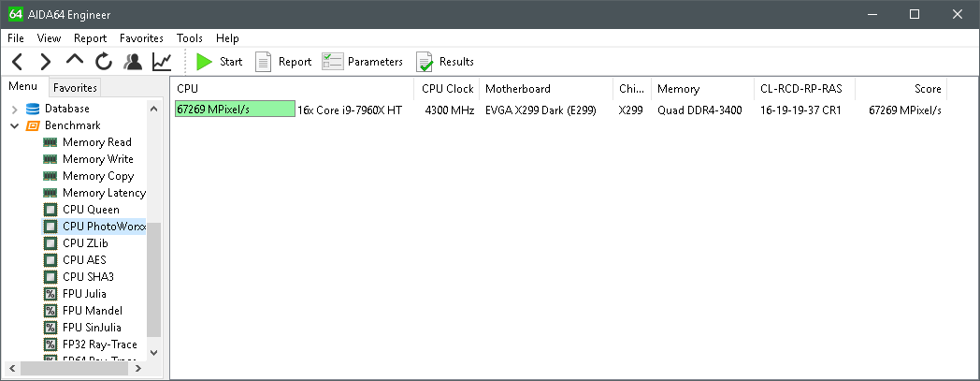The image size is (980, 381).
Task: Select the CPU PhotoWorxx benchmark item
Action: coord(94,227)
